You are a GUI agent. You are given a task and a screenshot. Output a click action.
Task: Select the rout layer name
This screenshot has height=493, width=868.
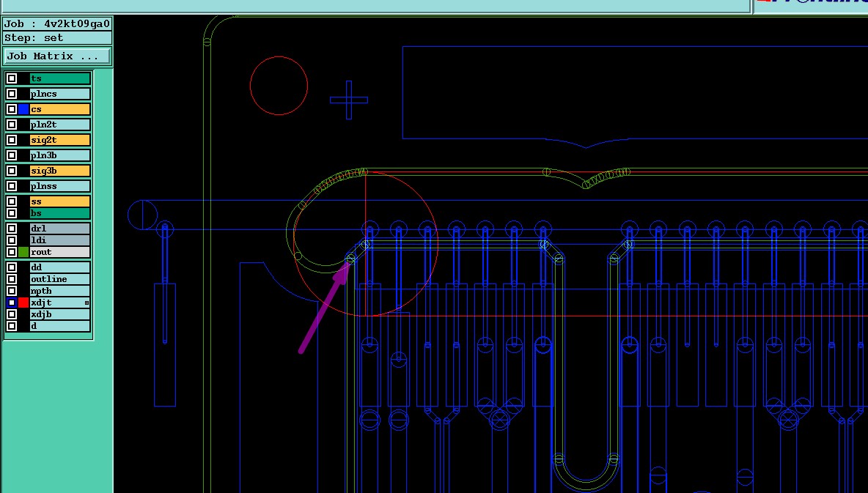60,252
